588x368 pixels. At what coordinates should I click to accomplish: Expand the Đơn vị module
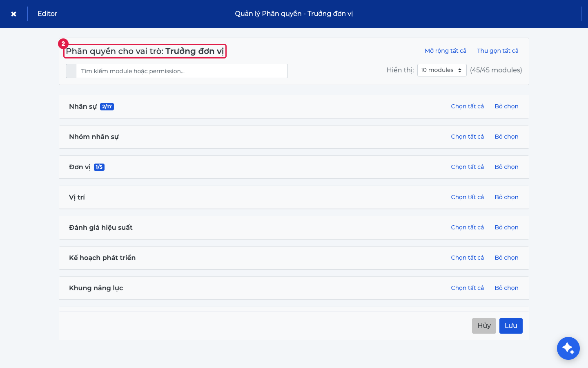(294, 167)
